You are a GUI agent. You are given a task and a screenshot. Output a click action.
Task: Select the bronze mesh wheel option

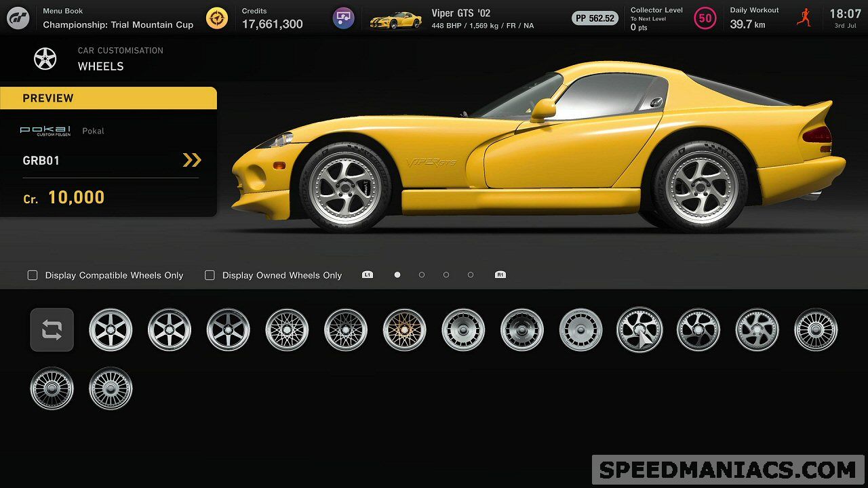click(x=405, y=330)
